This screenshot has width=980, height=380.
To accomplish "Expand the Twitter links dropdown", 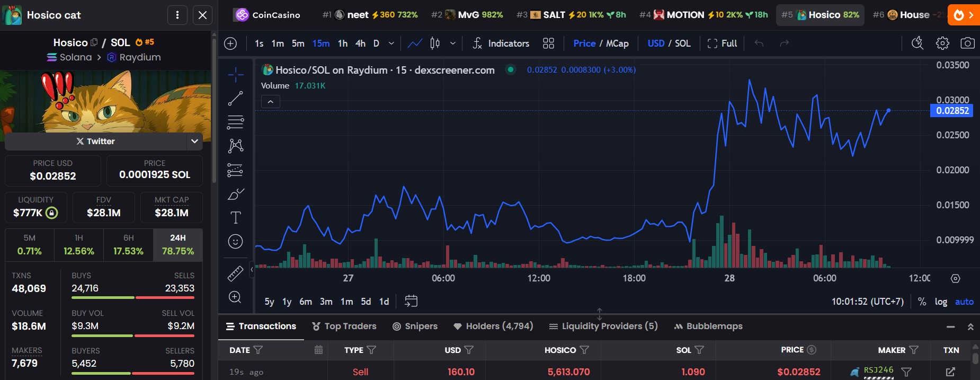I will (194, 141).
